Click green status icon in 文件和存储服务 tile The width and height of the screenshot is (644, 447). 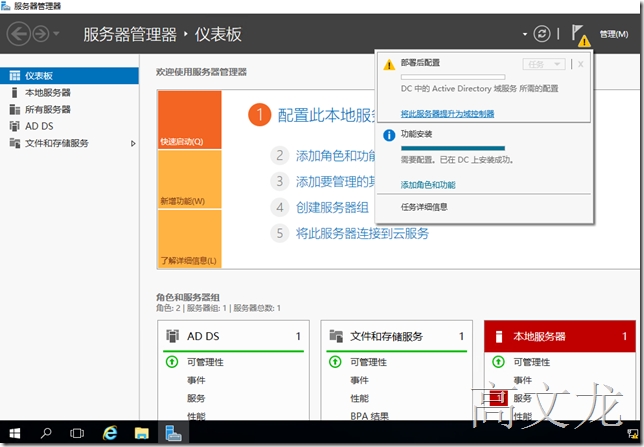(335, 362)
